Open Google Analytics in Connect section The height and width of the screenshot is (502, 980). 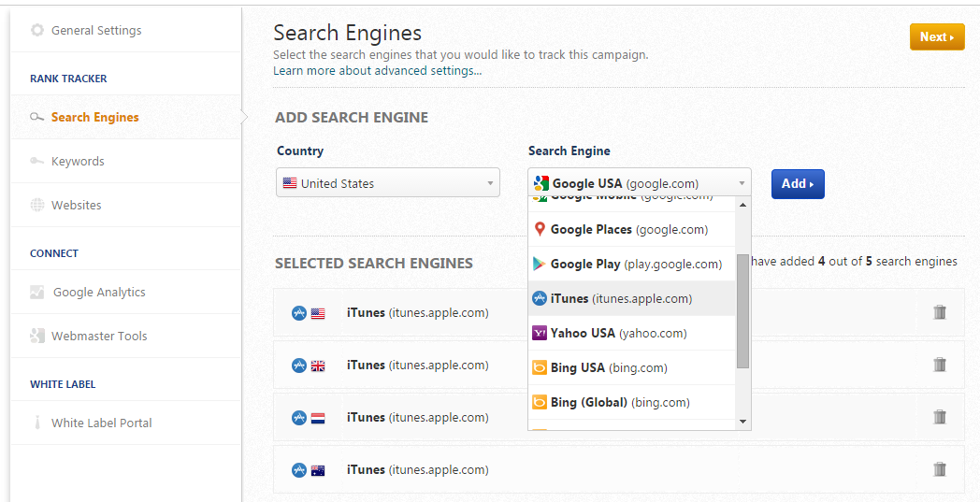click(x=99, y=292)
